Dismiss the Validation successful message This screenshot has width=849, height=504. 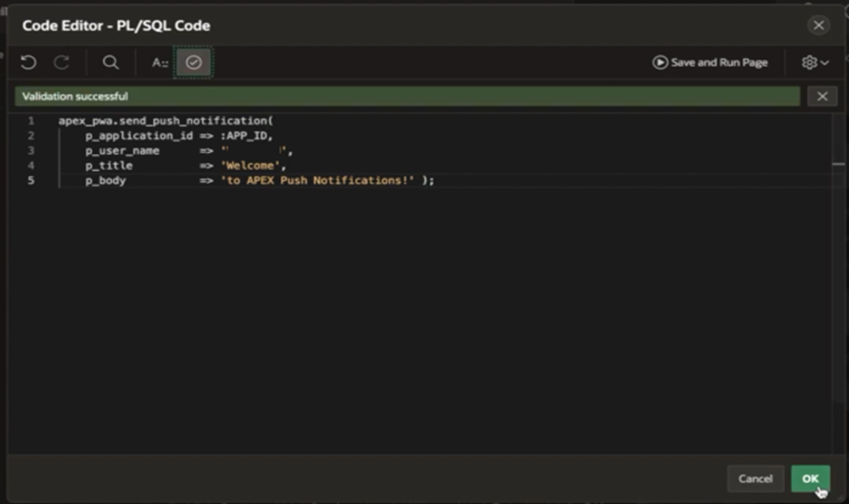pos(822,96)
